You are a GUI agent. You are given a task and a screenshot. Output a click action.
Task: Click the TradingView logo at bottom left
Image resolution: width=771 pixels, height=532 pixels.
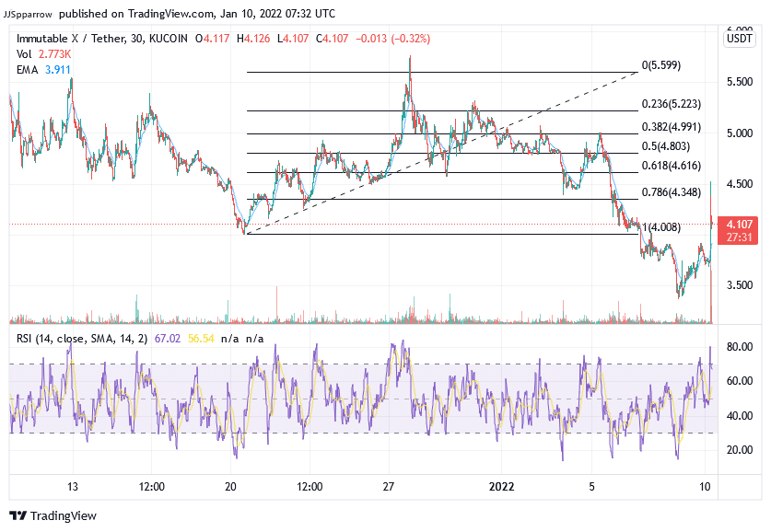(53, 515)
